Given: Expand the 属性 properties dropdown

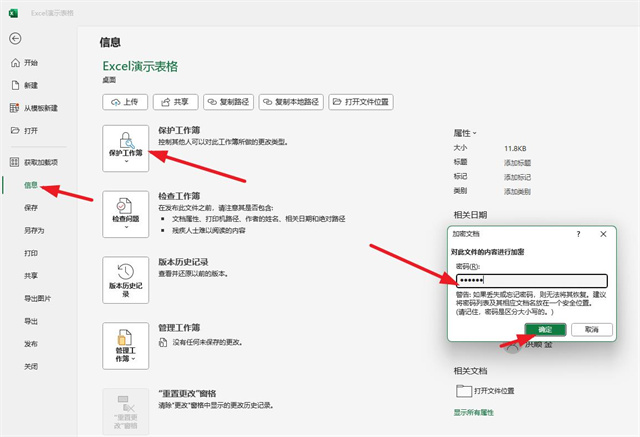Looking at the screenshot, I should [465, 133].
